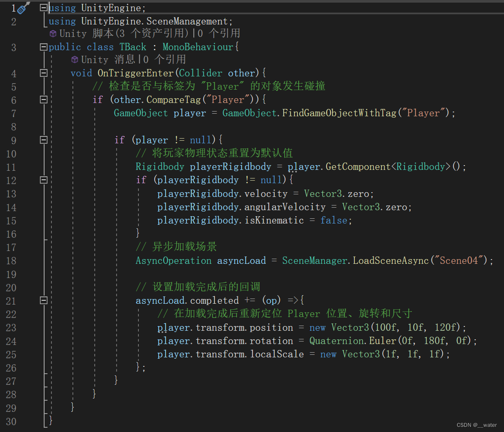This screenshot has width=504, height=432.
Task: Collapse the asyncLoad.completed lambda block
Action: [43, 300]
